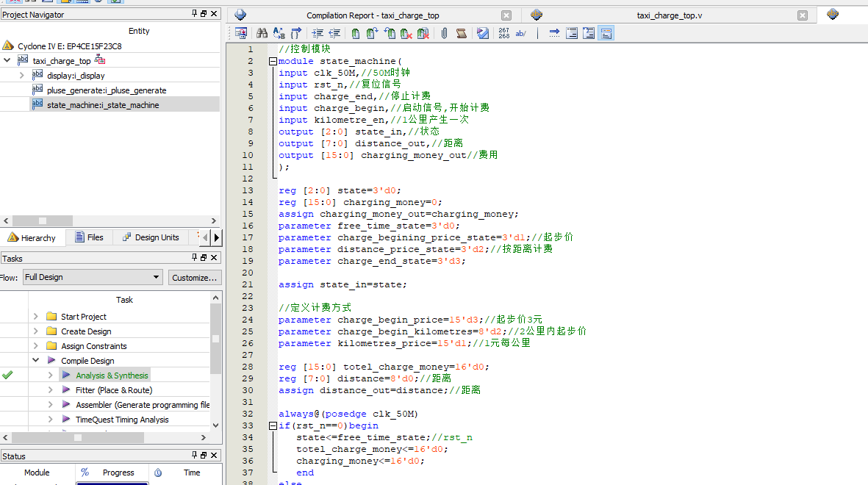Expand the Assembler task
868x485 pixels.
coord(51,405)
